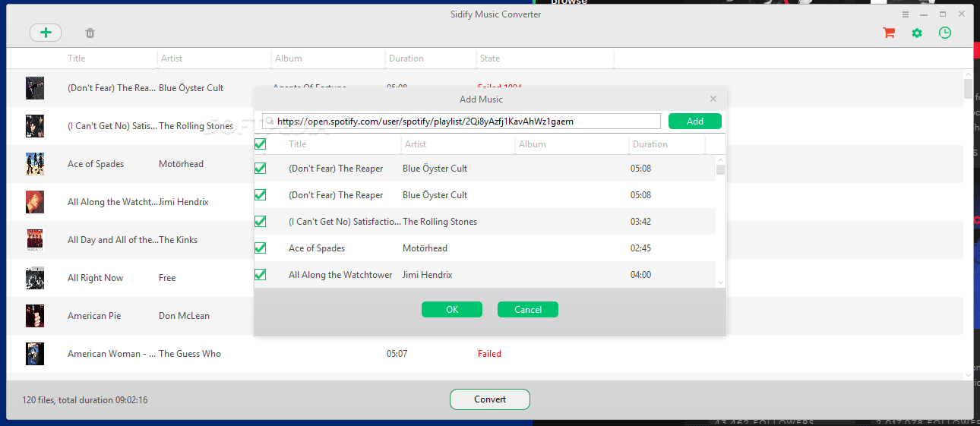Select album art of All Day and All of the Night
The height and width of the screenshot is (426, 980).
tap(35, 240)
